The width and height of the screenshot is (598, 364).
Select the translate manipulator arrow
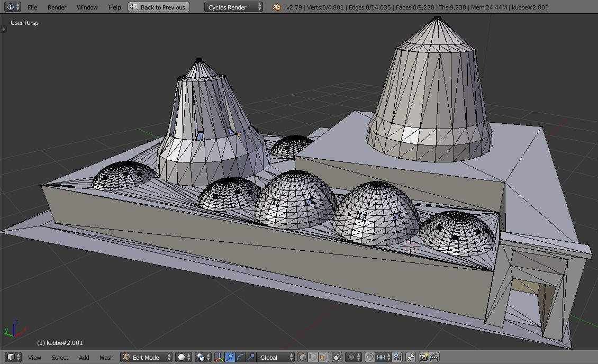pyautogui.click(x=230, y=357)
